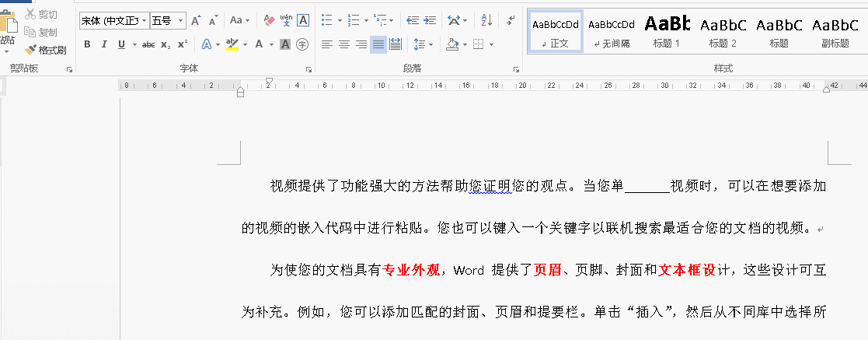Apply bullet list icon

tap(327, 20)
